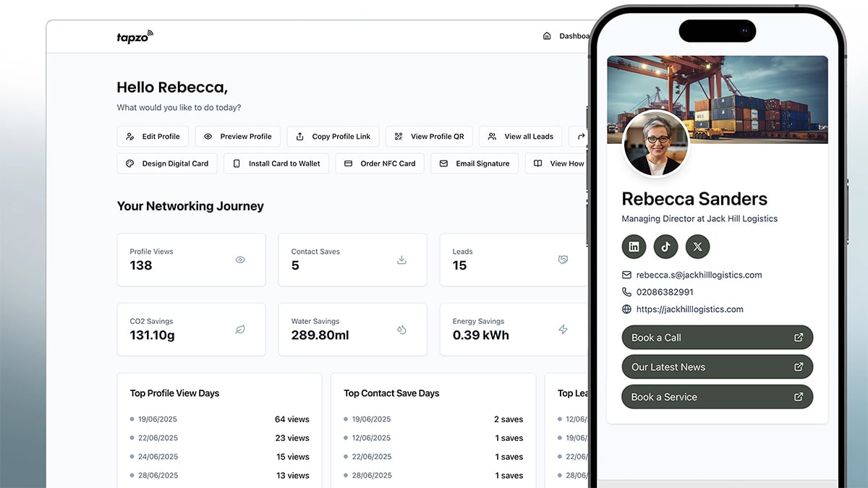The image size is (868, 488).
Task: Click the Preview Profile button
Action: coord(238,137)
